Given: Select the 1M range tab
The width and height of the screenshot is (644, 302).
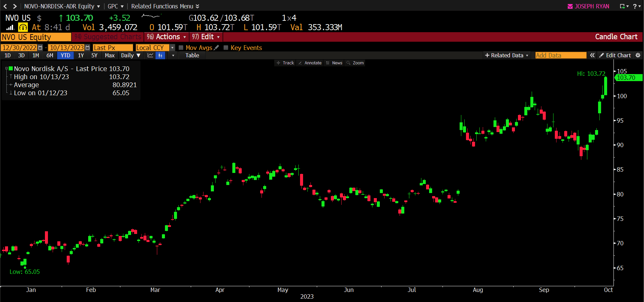Looking at the screenshot, I should [x=36, y=55].
